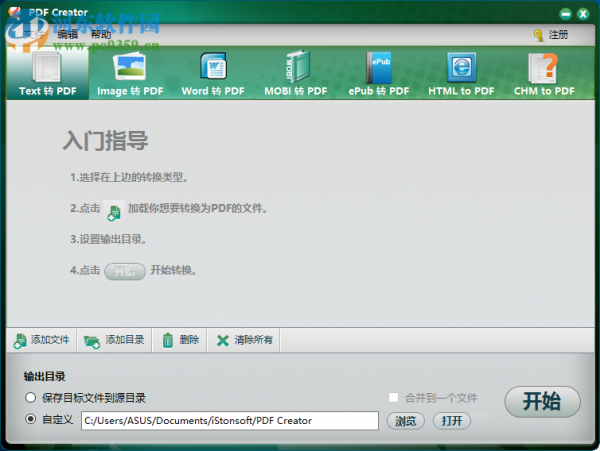Click the 打开 open folder button

click(x=452, y=421)
